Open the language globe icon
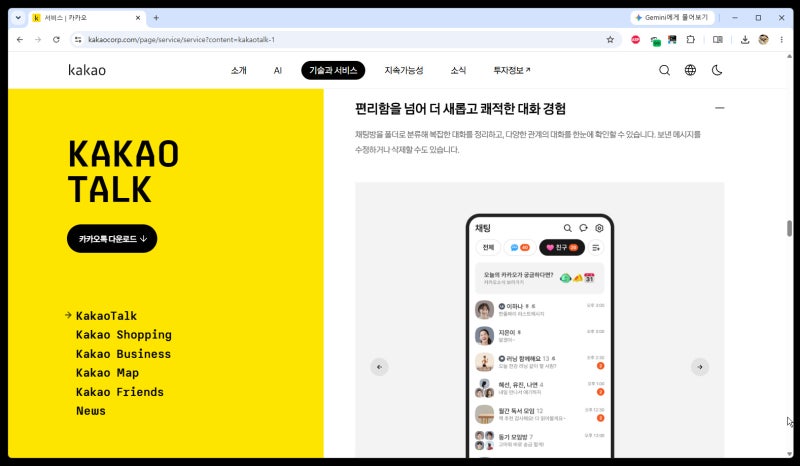Viewport: 800px width, 466px height. coord(690,70)
